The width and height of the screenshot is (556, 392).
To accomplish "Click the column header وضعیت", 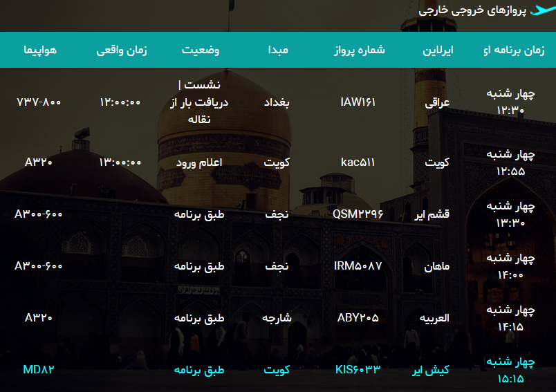I will click(x=201, y=50).
